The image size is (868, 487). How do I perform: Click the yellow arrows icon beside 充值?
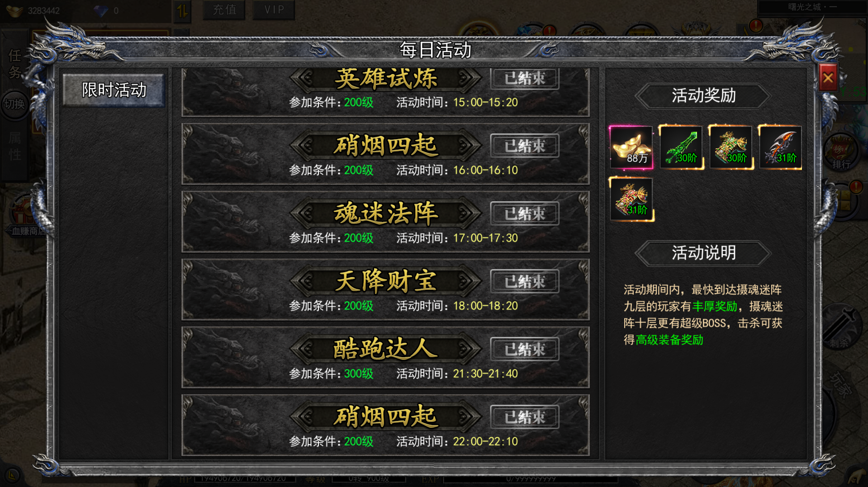pos(183,10)
